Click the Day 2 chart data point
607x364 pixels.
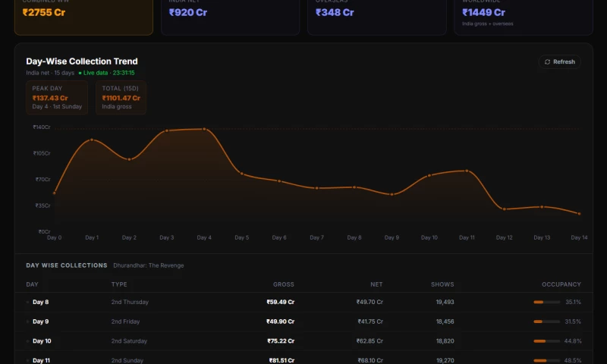click(129, 159)
